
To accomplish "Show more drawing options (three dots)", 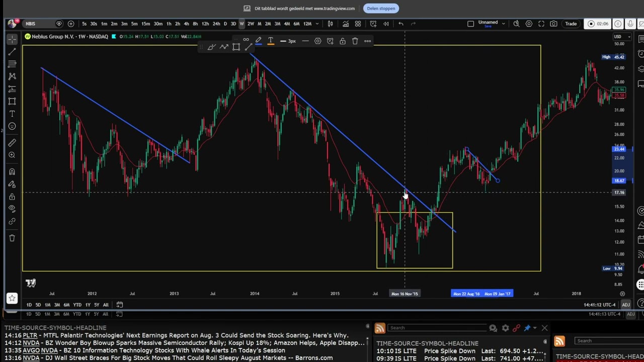I will pyautogui.click(x=367, y=41).
